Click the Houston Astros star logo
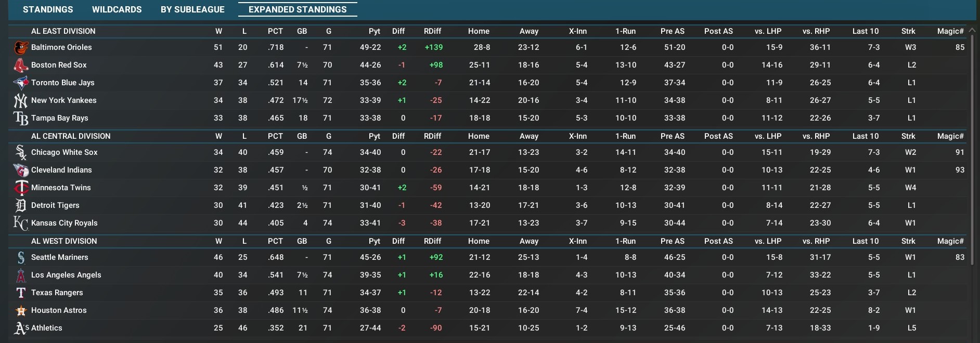The image size is (980, 343). pos(21,310)
